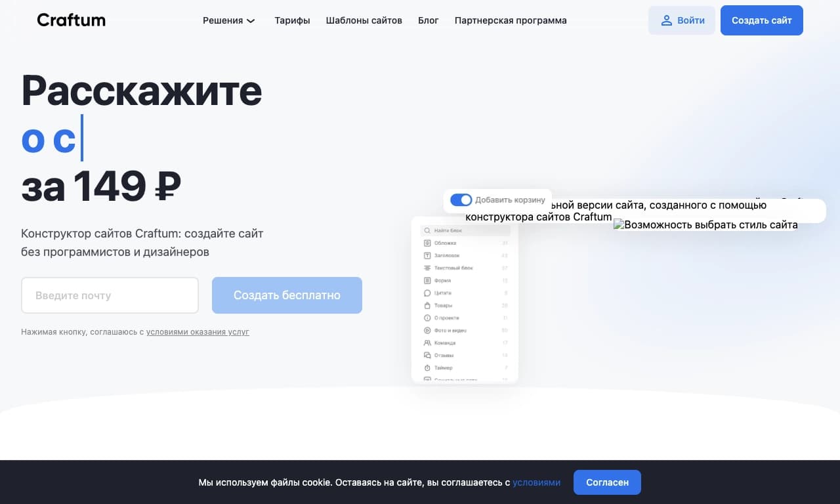Click the Войти login button
Viewport: 840px width, 504px height.
[682, 20]
